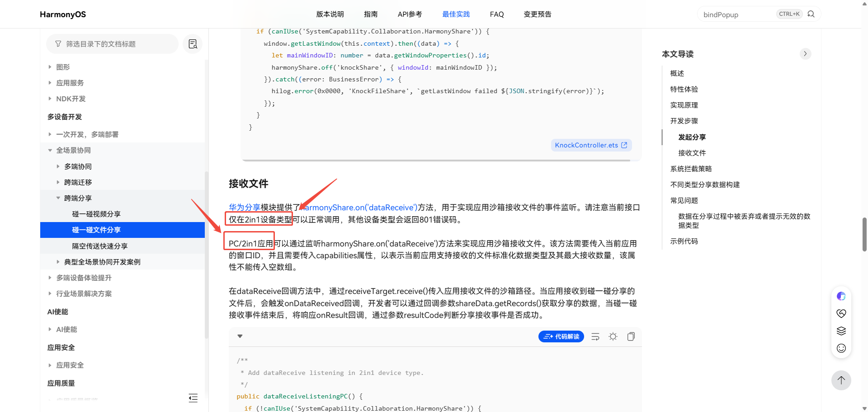Open 数据在分享过程中被丢弃 outline entry
This screenshot has height=412, width=868.
tap(744, 221)
